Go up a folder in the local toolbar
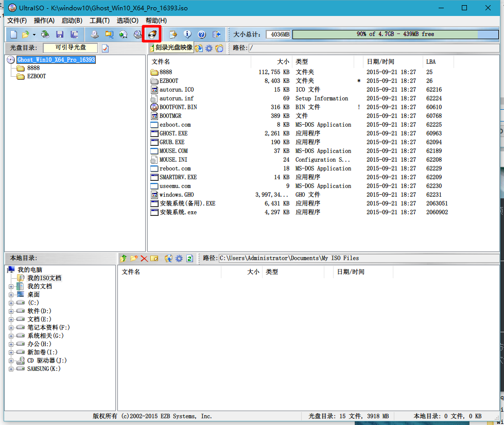 pos(124,258)
